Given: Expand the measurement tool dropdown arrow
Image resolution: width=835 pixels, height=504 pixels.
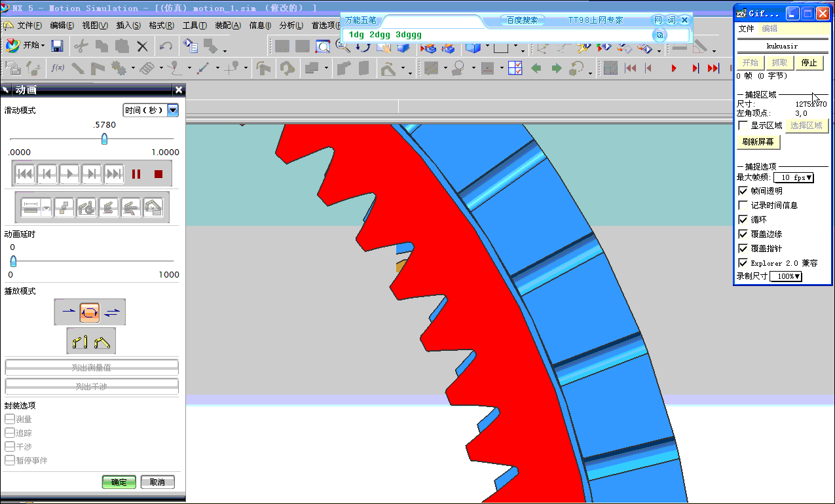Looking at the screenshot, I should (46, 208).
